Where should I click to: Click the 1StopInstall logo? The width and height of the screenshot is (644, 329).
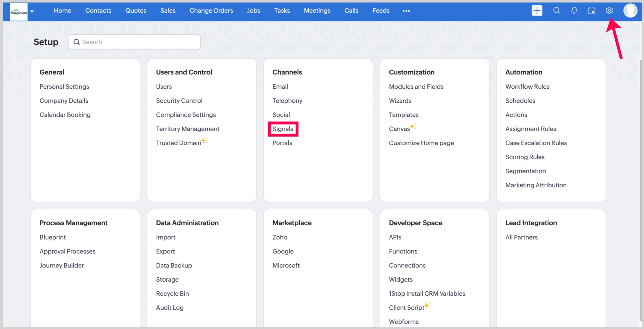[19, 11]
